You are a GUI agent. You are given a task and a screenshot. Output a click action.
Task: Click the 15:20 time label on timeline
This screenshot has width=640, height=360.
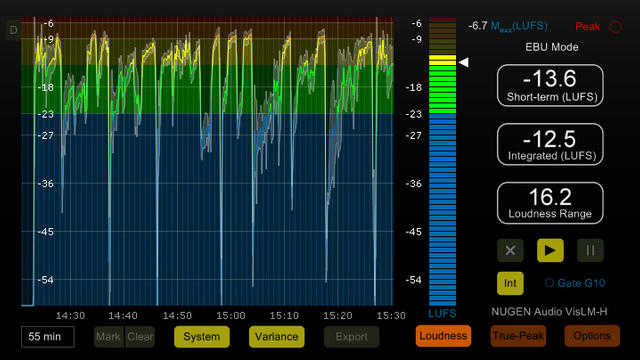[338, 316]
